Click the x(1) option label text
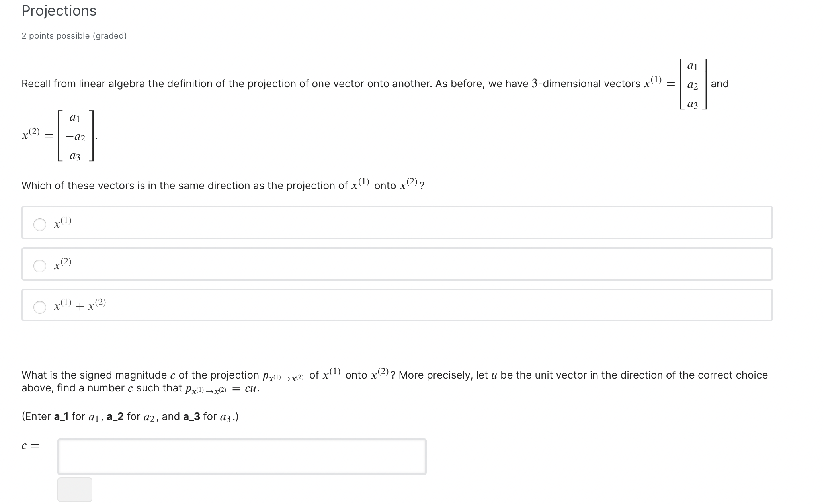The image size is (824, 504). pyautogui.click(x=62, y=223)
